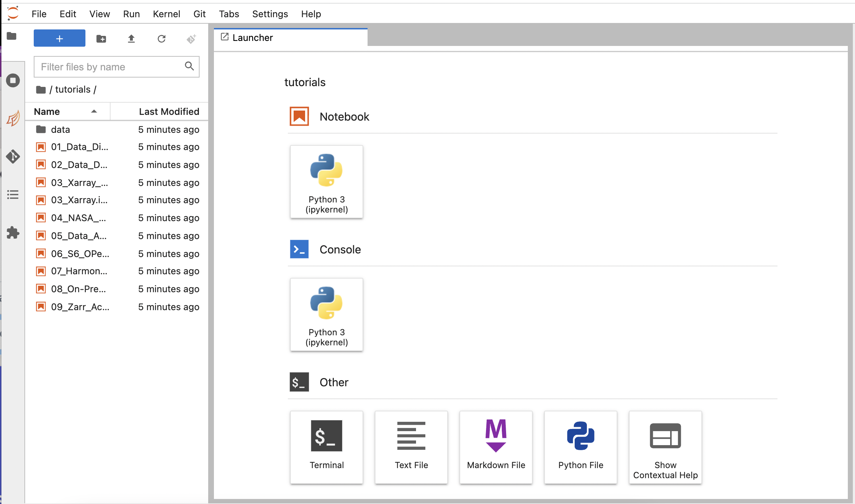Open the Git sidebar panel
This screenshot has width=855, height=504.
(x=13, y=157)
